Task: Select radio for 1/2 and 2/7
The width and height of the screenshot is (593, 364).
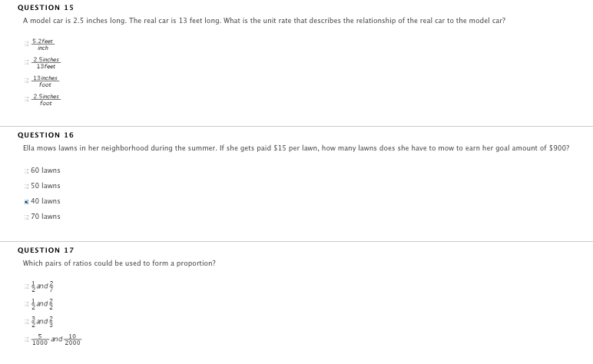Action: tap(26, 286)
